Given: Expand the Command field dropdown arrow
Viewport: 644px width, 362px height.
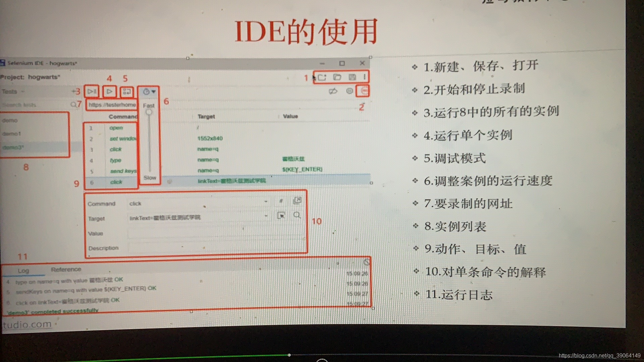Looking at the screenshot, I should (266, 202).
